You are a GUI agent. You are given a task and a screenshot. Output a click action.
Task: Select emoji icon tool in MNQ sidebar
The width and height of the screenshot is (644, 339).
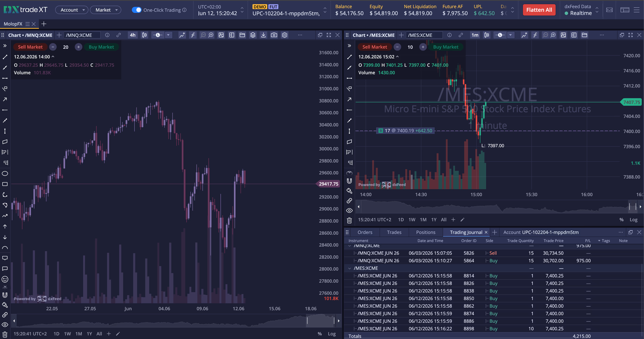point(5,279)
